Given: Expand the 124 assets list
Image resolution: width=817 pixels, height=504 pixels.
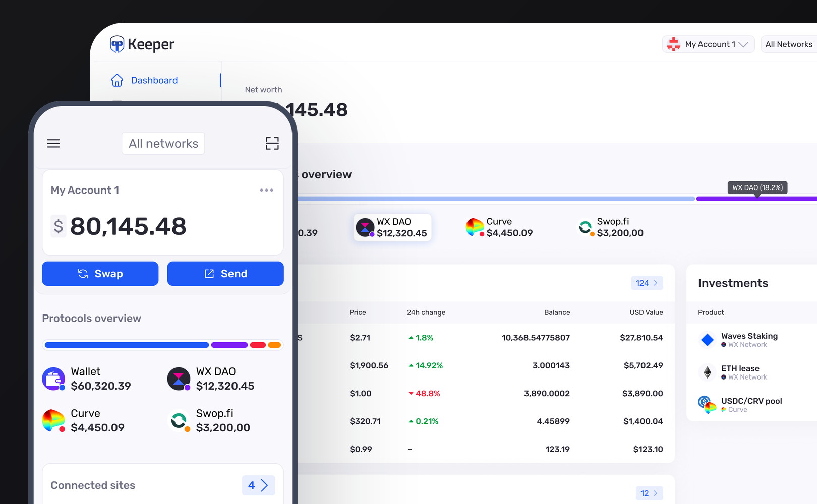Looking at the screenshot, I should pyautogui.click(x=647, y=283).
